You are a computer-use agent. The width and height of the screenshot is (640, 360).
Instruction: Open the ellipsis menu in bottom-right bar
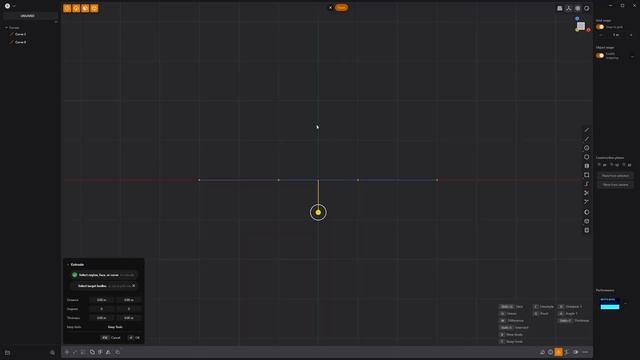coord(585,352)
